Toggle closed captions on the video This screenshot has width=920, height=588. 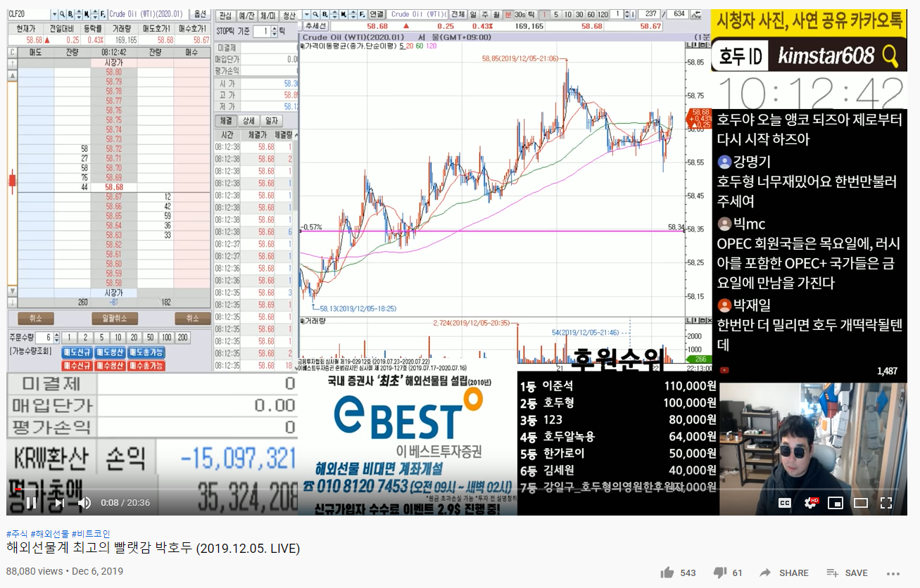tap(784, 503)
